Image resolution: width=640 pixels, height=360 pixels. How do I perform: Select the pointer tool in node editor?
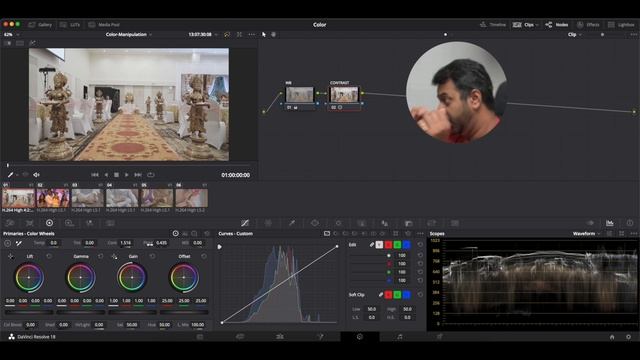(264, 35)
